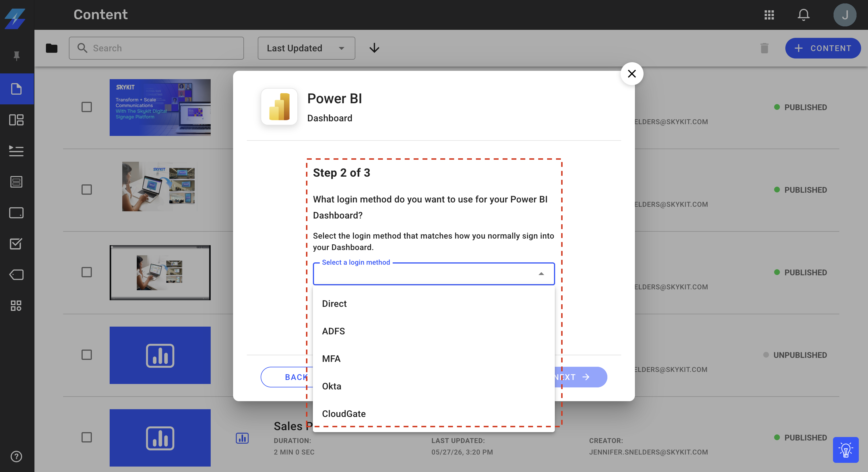Click the folder icon beside search
This screenshot has height=472, width=868.
pos(52,48)
